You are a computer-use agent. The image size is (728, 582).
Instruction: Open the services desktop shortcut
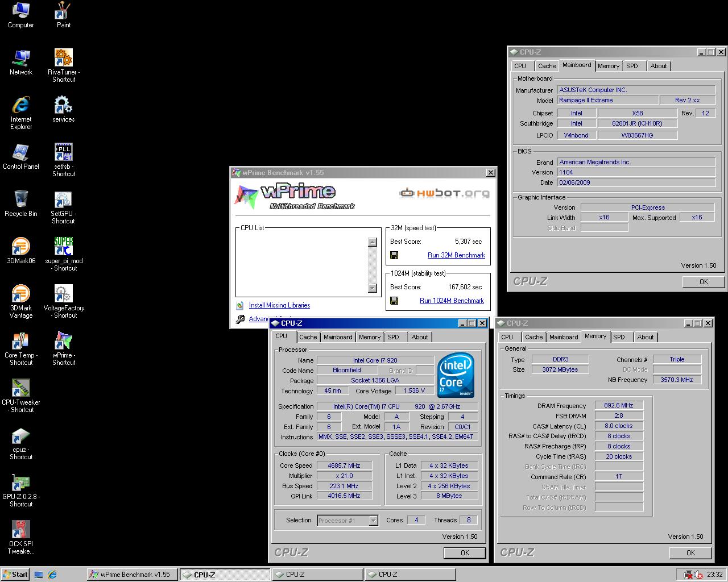coord(64,110)
